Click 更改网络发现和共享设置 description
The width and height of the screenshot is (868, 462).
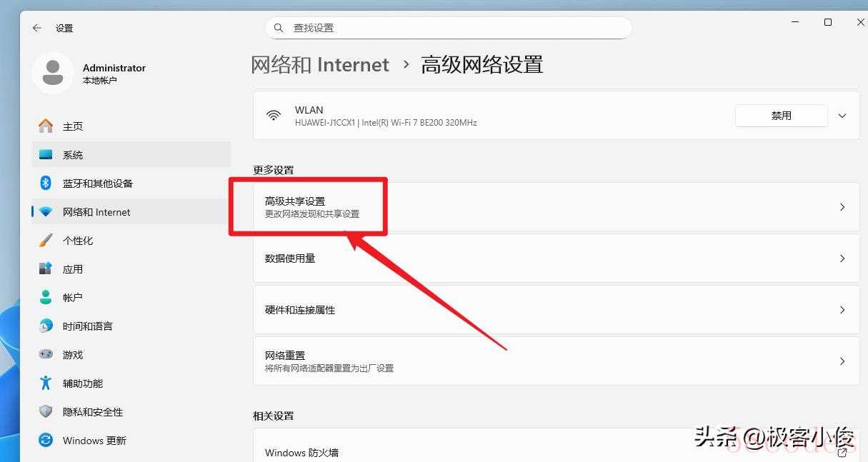[312, 214]
